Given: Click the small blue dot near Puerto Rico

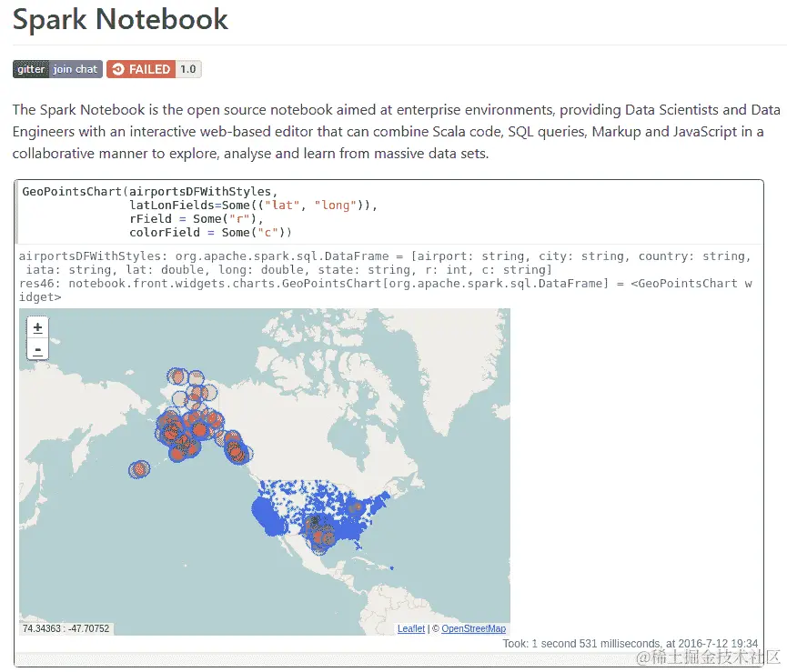Looking at the screenshot, I should [392, 568].
